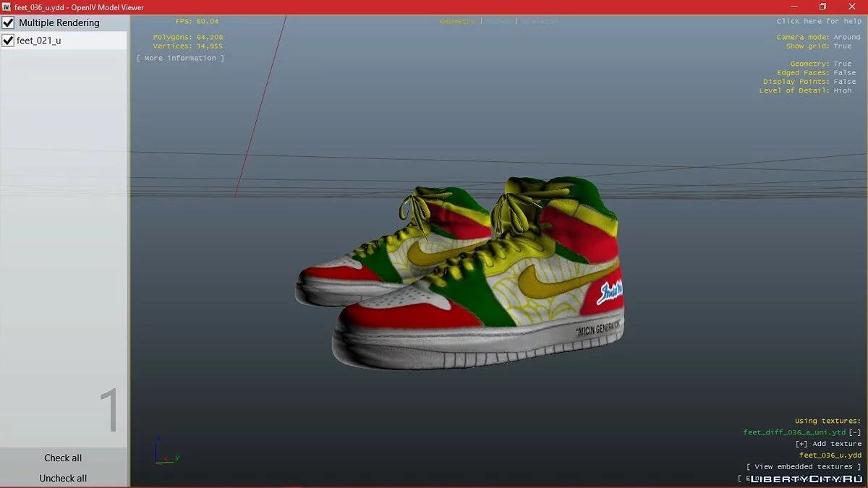Click the OpenIV app icon in title bar
Viewport: 868px width, 488px height.
pyautogui.click(x=7, y=7)
